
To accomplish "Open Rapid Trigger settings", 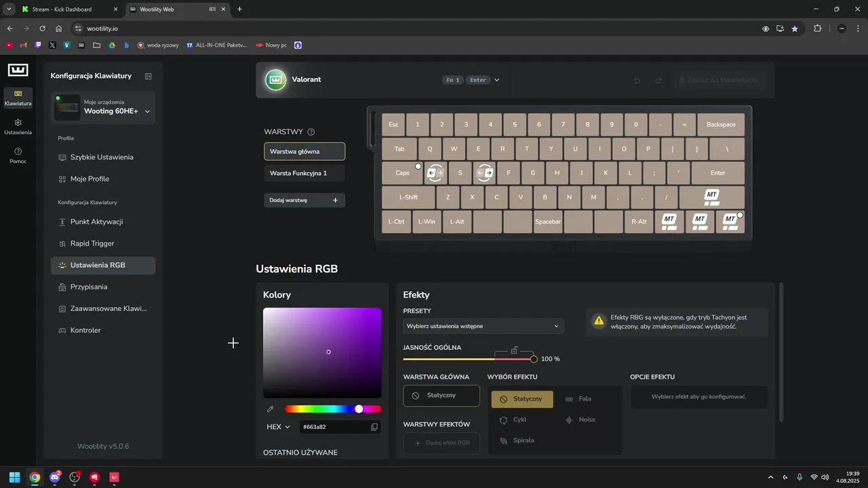I will [x=103, y=243].
